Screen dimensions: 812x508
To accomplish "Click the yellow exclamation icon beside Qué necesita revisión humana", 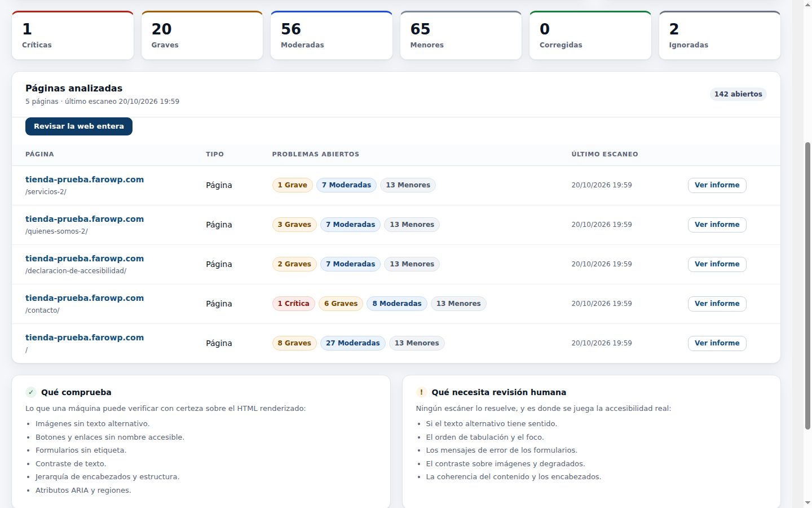I will pos(421,392).
